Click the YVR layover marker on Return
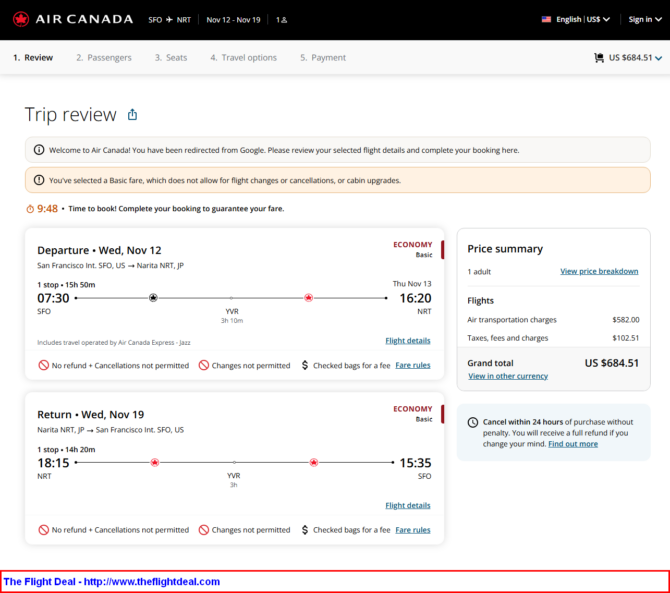 tap(234, 462)
